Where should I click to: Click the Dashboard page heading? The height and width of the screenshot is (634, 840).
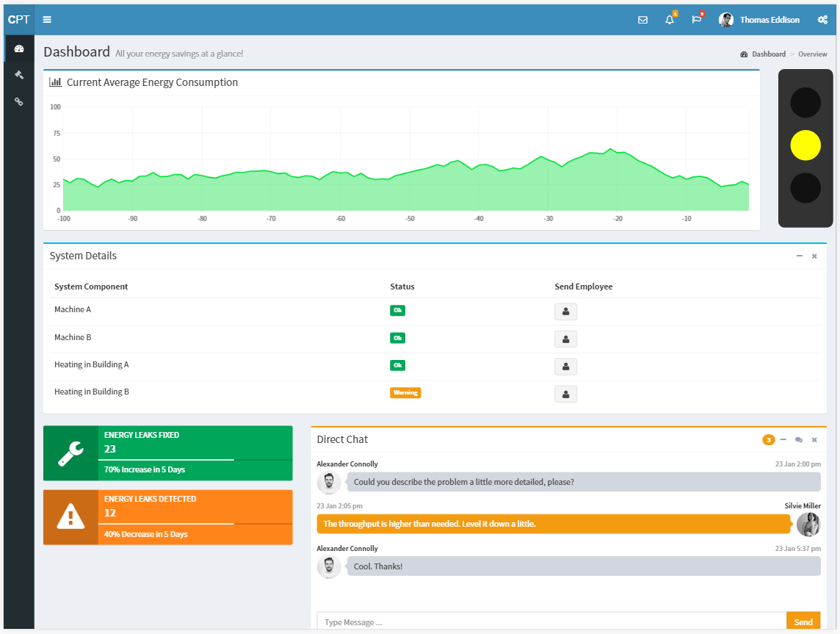76,52
